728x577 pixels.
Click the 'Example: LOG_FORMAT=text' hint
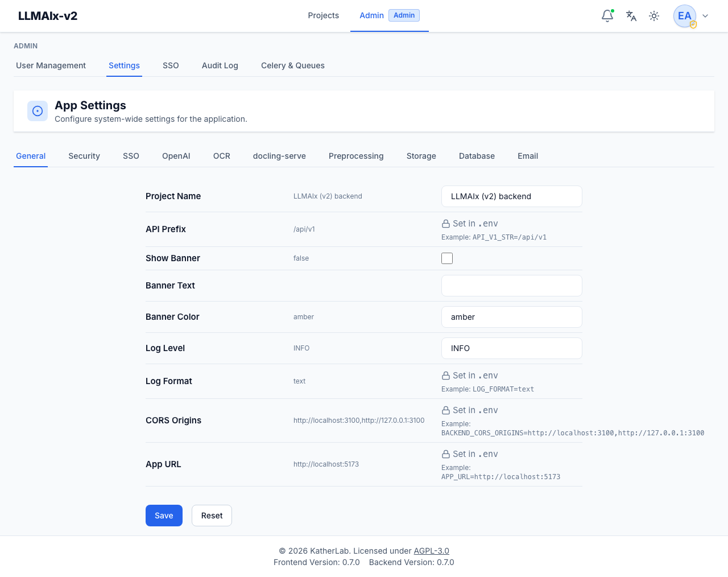487,389
